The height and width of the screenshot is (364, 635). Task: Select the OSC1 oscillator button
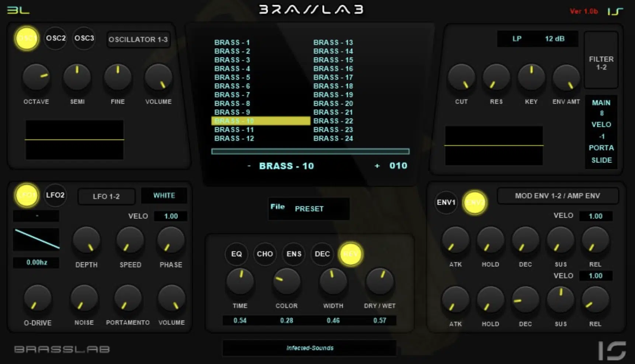[x=27, y=38]
